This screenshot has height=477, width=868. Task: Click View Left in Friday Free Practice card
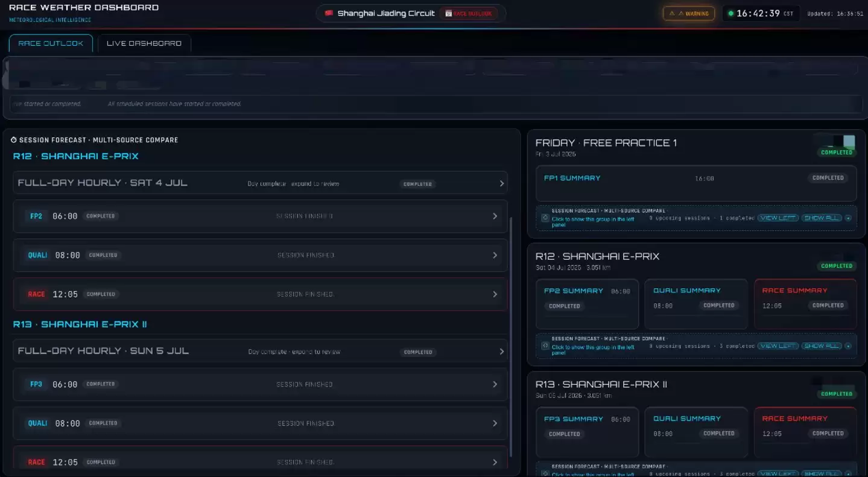(778, 218)
